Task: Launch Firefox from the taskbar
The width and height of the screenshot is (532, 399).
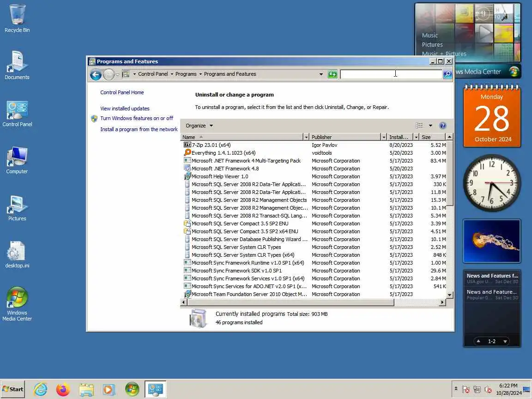Action: point(63,389)
